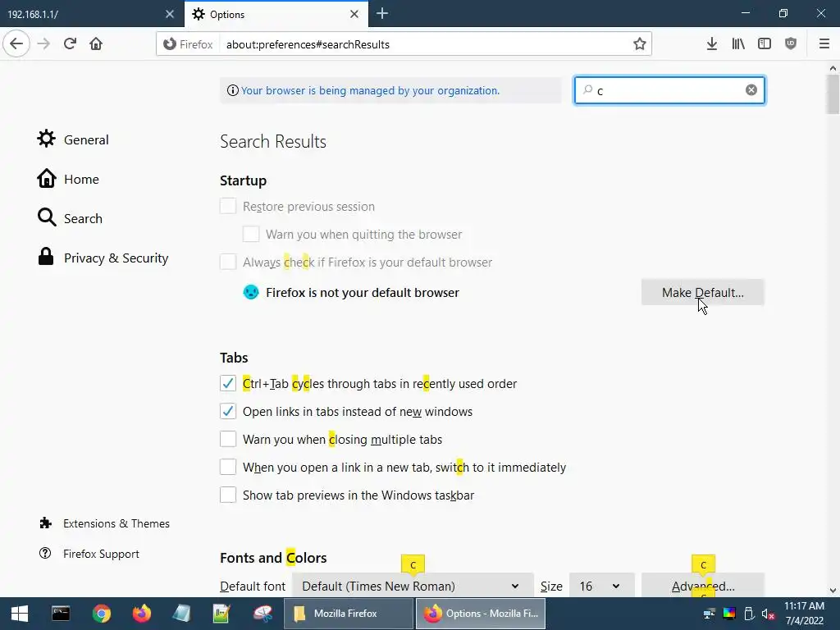The image size is (840, 630).
Task: Click the info icon beside managed notice
Action: (x=232, y=90)
